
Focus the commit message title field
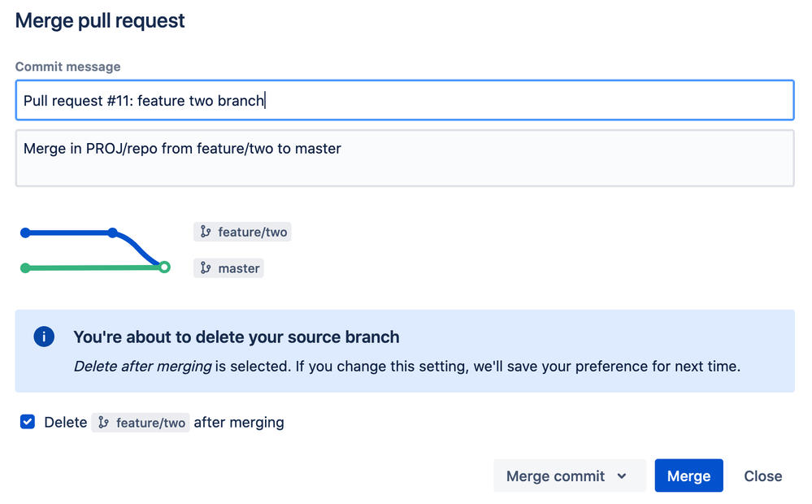[x=404, y=101]
